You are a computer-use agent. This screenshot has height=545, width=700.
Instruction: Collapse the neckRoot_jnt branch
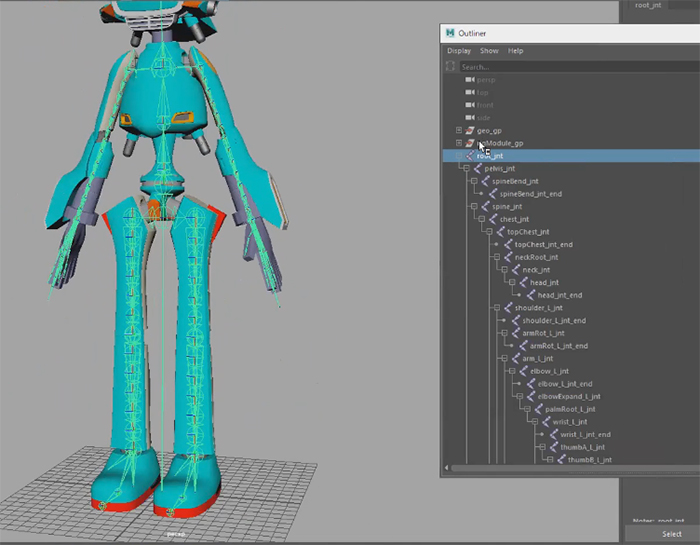pyautogui.click(x=496, y=257)
